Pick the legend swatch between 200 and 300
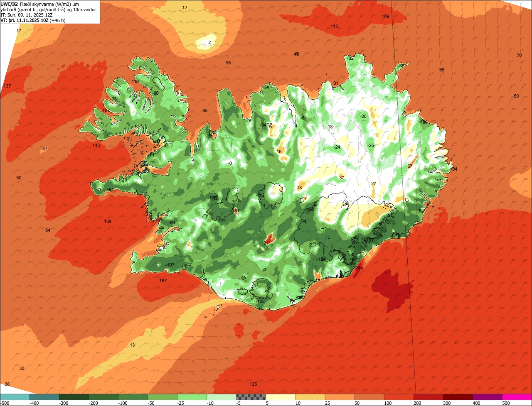532x406 pixels. click(429, 397)
